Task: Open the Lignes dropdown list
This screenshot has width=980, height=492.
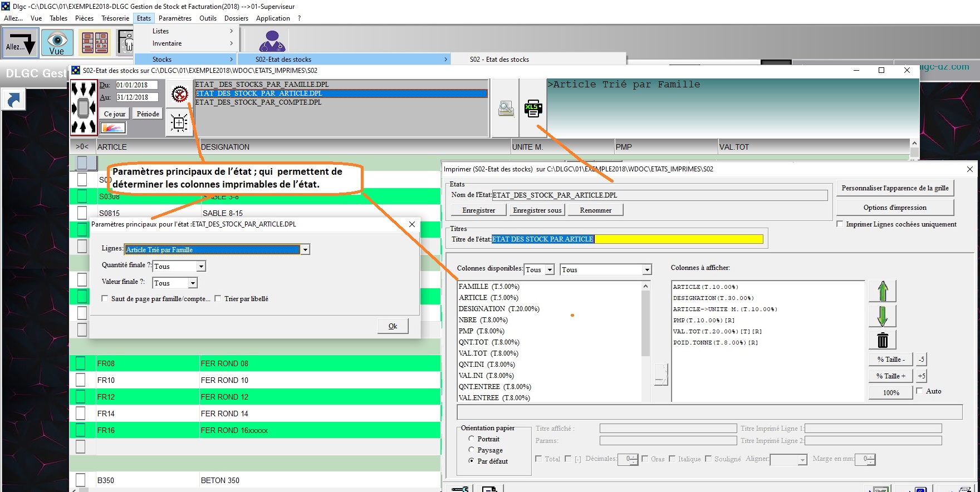Action: tap(305, 250)
